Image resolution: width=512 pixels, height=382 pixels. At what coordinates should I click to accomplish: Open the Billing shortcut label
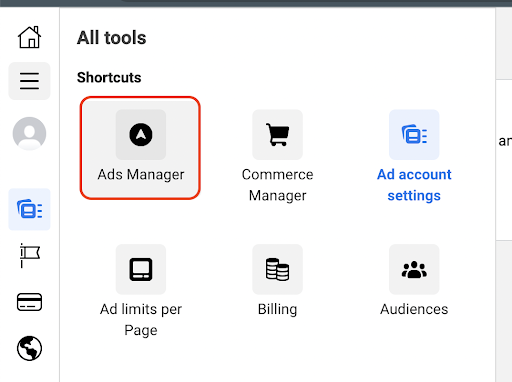(x=277, y=309)
